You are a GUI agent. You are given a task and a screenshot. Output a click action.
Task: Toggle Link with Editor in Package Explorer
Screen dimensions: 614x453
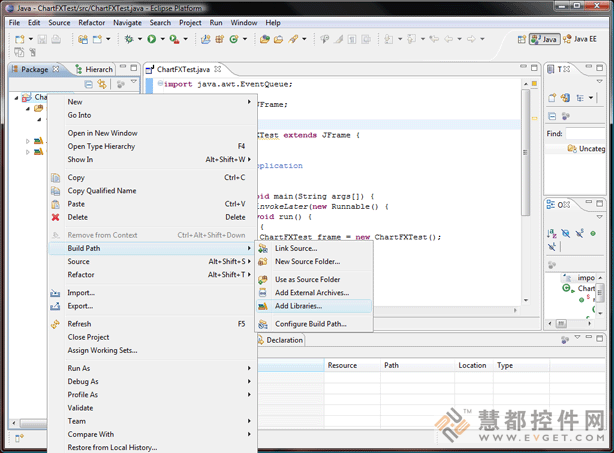tap(102, 84)
